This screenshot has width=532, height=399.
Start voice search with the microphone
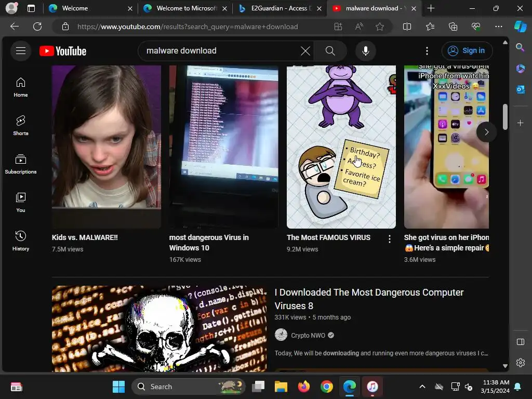click(x=365, y=51)
